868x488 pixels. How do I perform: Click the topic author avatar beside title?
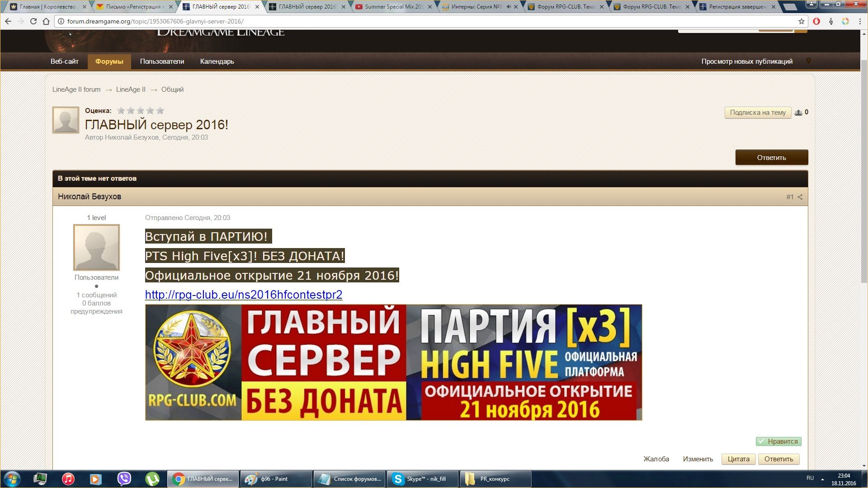click(66, 120)
